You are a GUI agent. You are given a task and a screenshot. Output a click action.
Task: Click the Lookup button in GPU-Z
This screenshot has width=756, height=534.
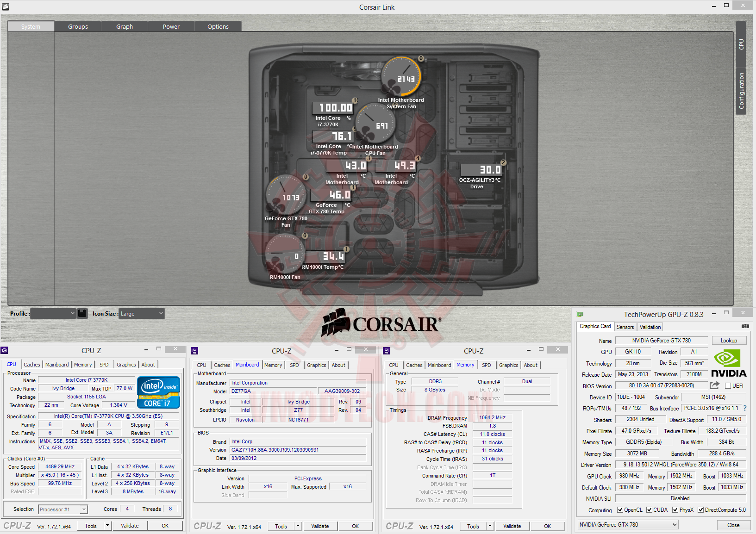[729, 341]
